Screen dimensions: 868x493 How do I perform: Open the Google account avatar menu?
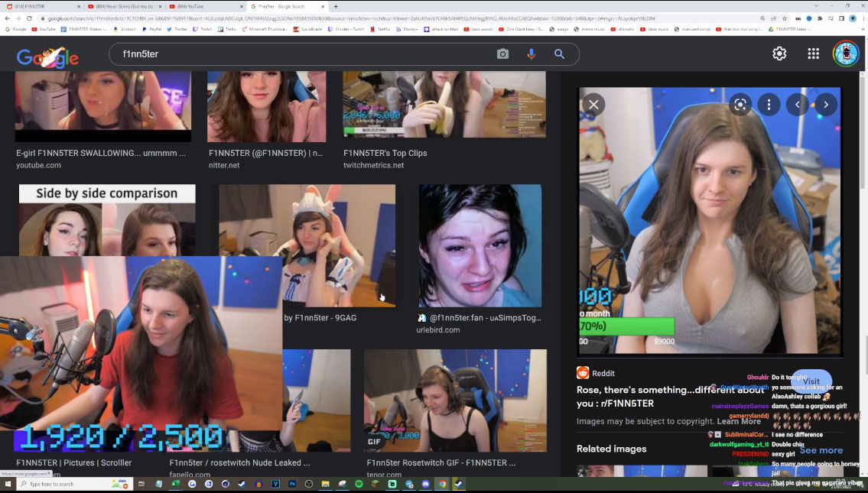click(x=846, y=54)
